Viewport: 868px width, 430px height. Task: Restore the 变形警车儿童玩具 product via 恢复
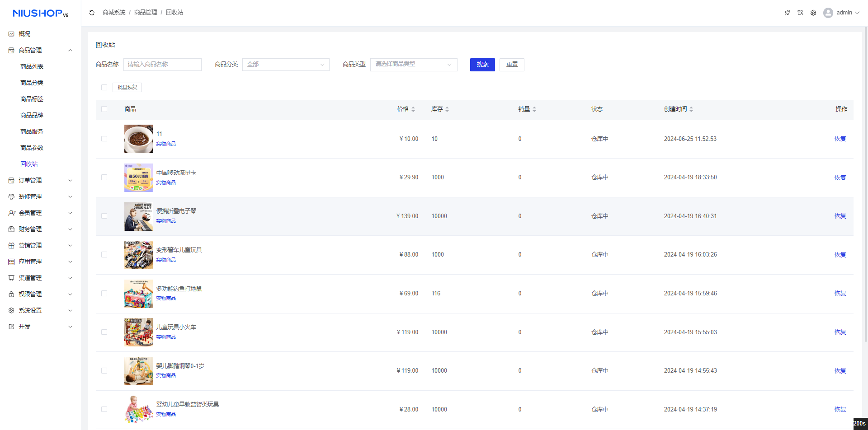point(840,255)
